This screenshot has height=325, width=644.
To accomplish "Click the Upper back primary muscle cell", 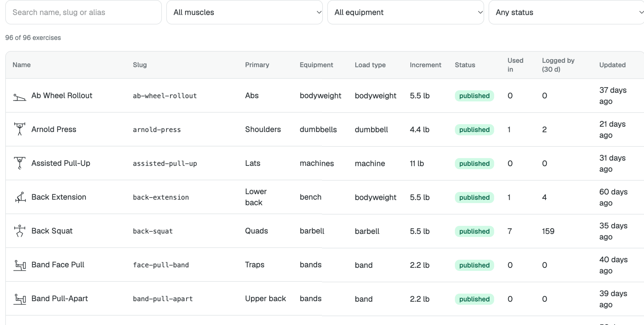I will [265, 299].
